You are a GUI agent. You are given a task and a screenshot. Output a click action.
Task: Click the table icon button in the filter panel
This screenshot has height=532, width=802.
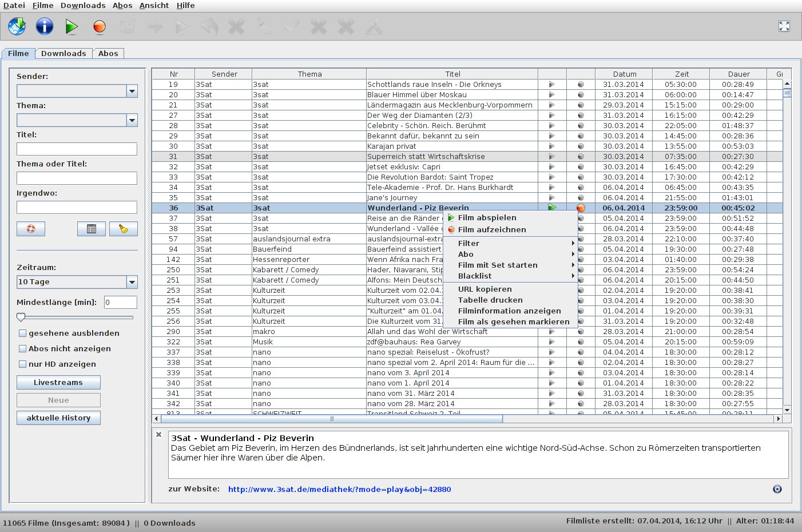91,229
